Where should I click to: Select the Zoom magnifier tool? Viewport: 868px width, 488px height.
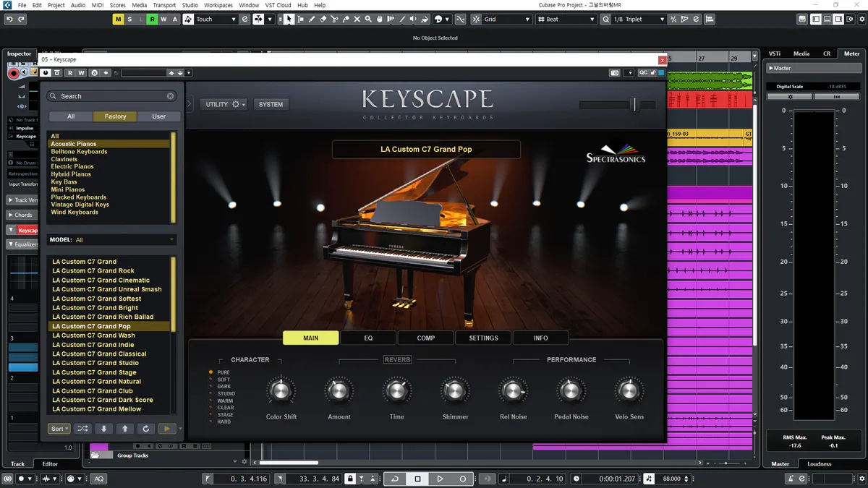[x=370, y=20]
